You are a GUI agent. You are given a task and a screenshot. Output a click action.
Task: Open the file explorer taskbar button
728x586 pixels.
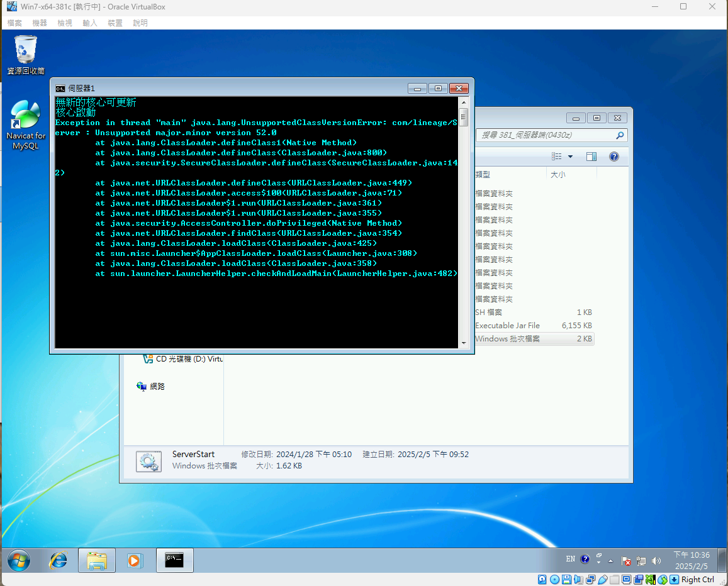[x=96, y=560]
